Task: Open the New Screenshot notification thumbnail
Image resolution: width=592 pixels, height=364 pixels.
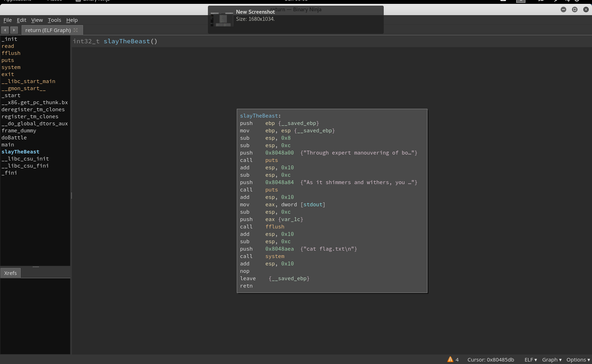Action: (222, 19)
